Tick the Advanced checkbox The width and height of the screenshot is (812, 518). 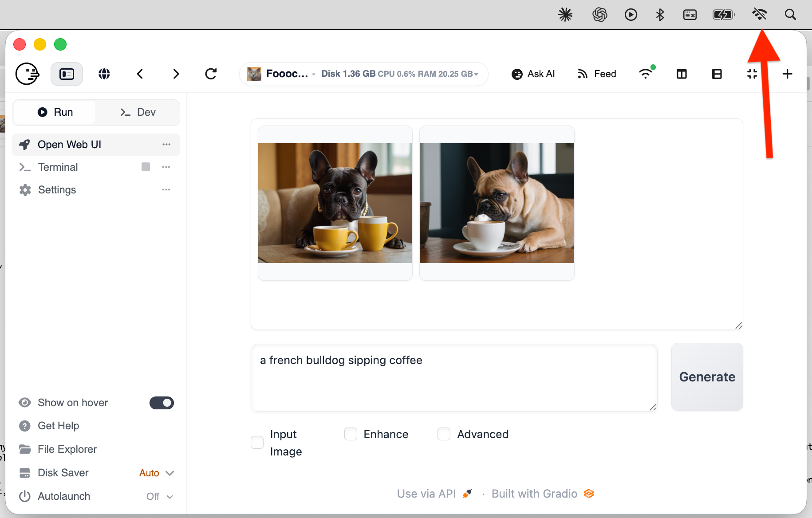pos(444,434)
